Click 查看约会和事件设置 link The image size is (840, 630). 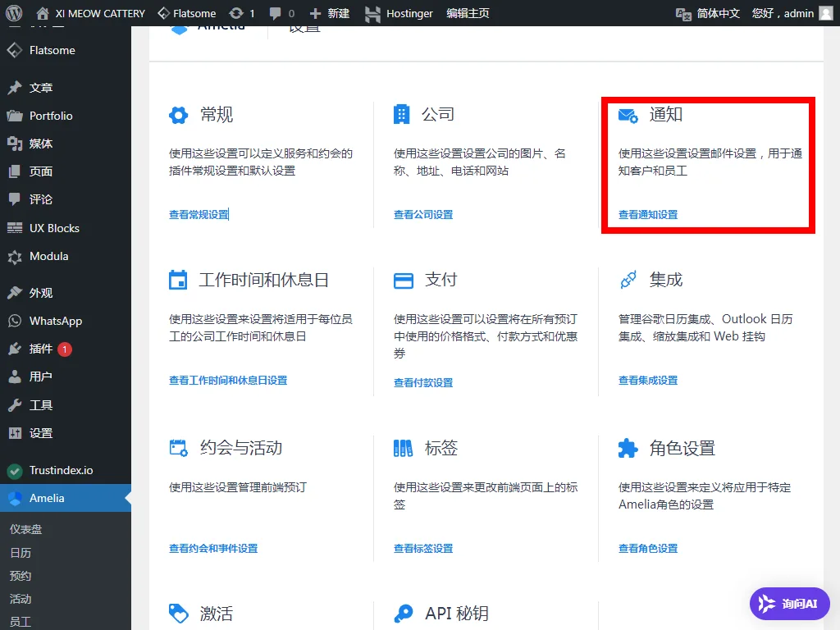click(x=213, y=549)
